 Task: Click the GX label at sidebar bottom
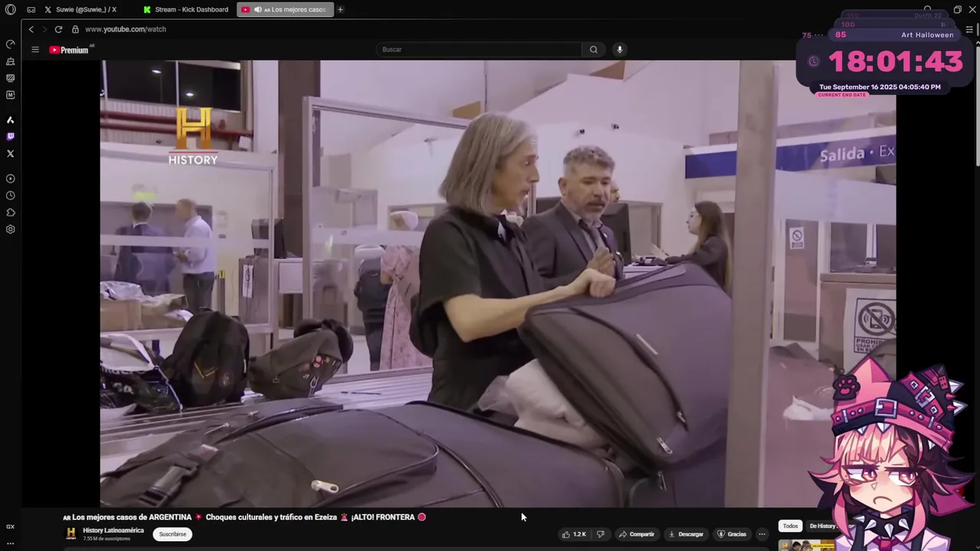coord(10,527)
